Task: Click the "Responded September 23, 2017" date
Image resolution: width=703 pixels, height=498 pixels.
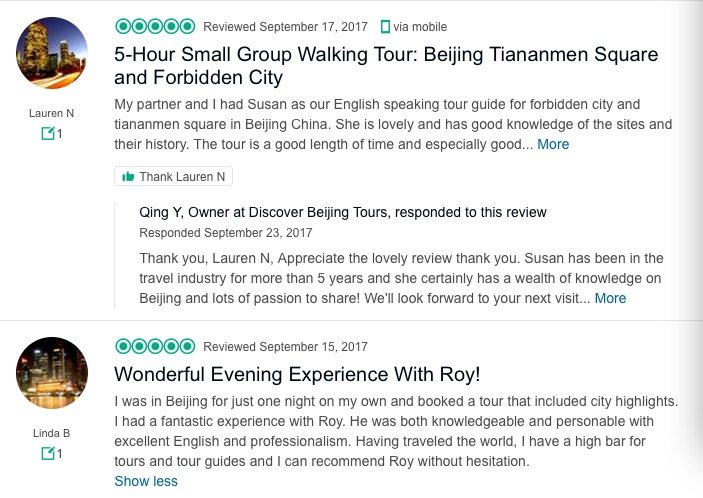Action: pos(225,233)
